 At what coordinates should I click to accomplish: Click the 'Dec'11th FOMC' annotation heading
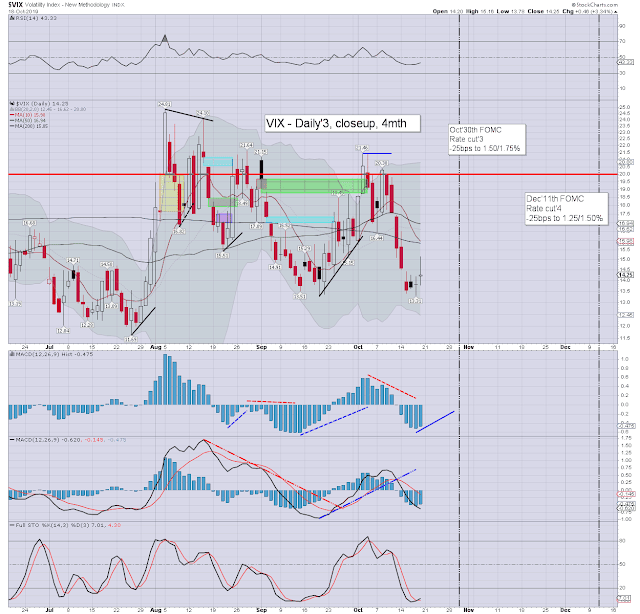tap(555, 199)
